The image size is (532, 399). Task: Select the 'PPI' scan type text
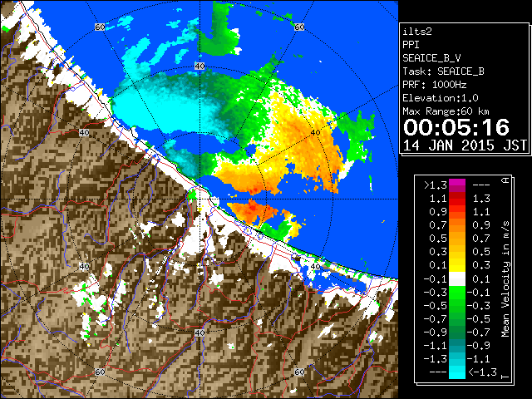pyautogui.click(x=411, y=45)
